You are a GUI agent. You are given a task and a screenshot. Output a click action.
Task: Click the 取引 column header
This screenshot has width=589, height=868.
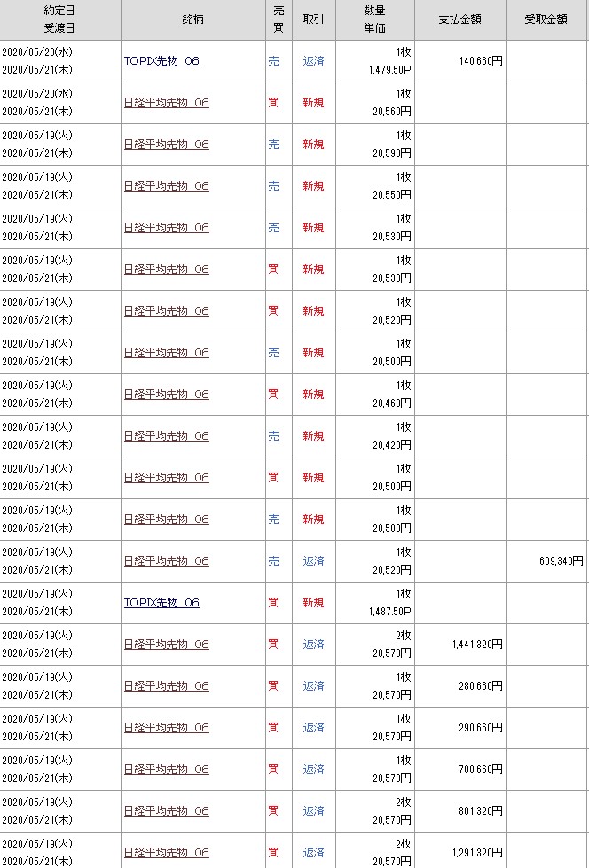tap(313, 20)
